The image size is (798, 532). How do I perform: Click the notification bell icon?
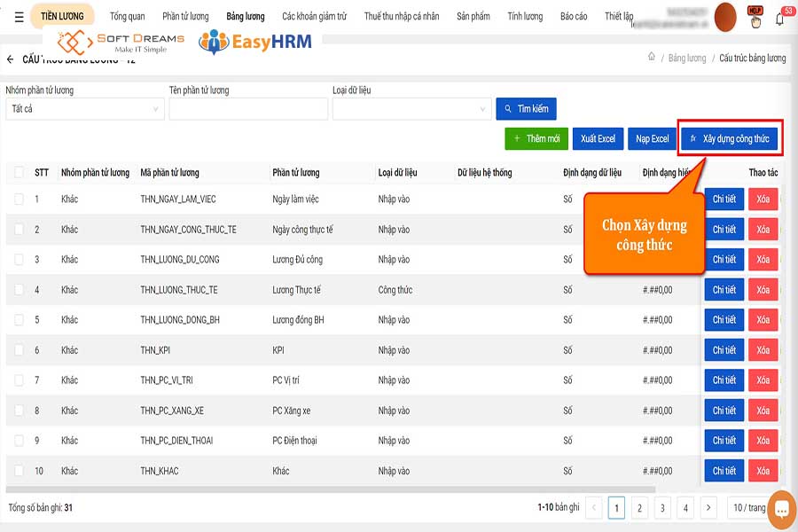pos(780,18)
